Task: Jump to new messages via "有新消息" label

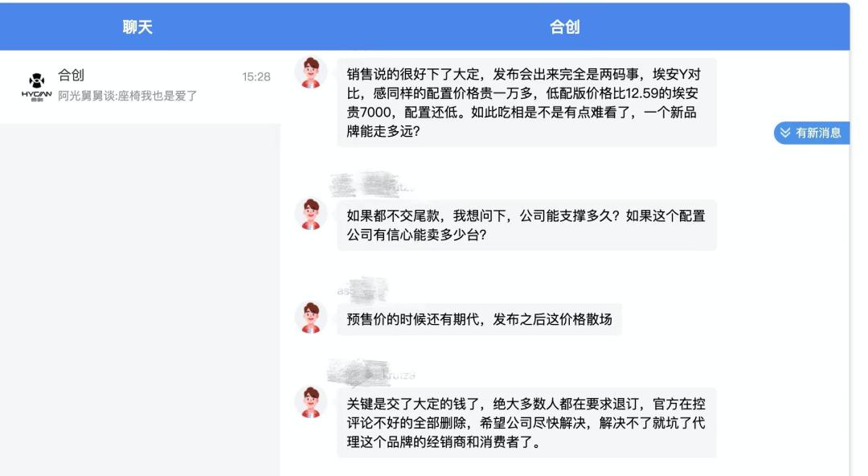Action: click(818, 133)
